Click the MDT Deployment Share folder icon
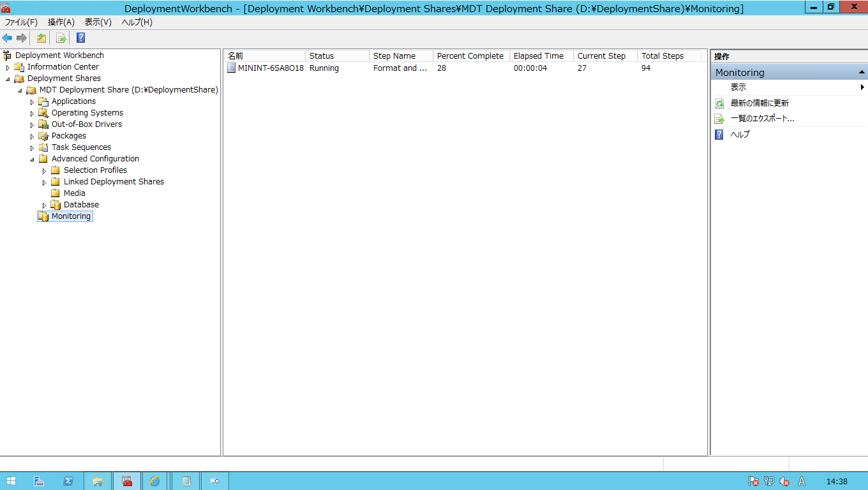Screen dimensions: 868x490 pyautogui.click(x=31, y=90)
